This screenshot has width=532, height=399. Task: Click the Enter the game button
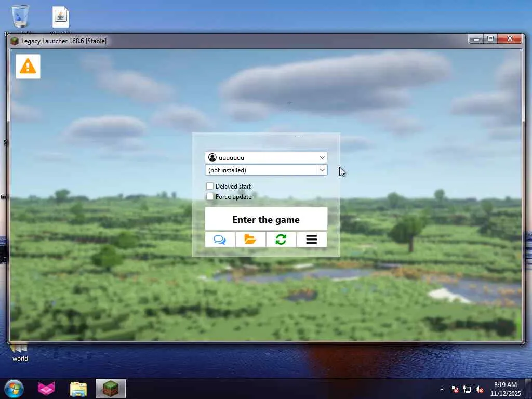click(x=266, y=219)
